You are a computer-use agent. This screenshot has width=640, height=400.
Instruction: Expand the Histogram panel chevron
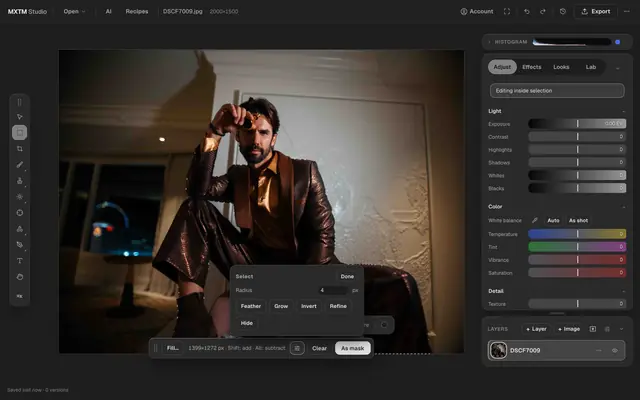click(x=489, y=42)
